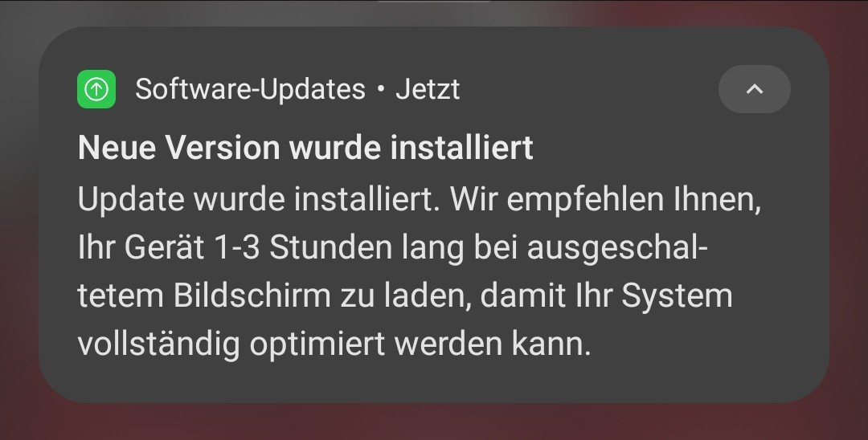Click the Jetzt timestamp

[428, 90]
